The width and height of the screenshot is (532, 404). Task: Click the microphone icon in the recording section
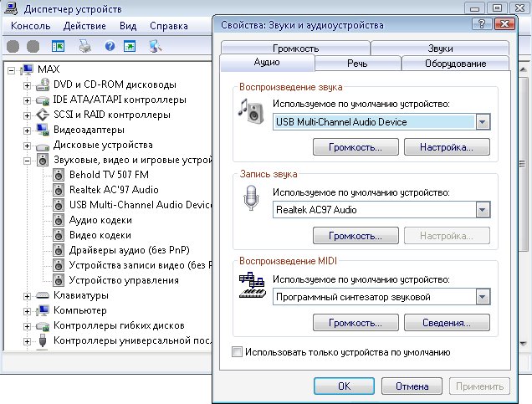[x=251, y=200]
